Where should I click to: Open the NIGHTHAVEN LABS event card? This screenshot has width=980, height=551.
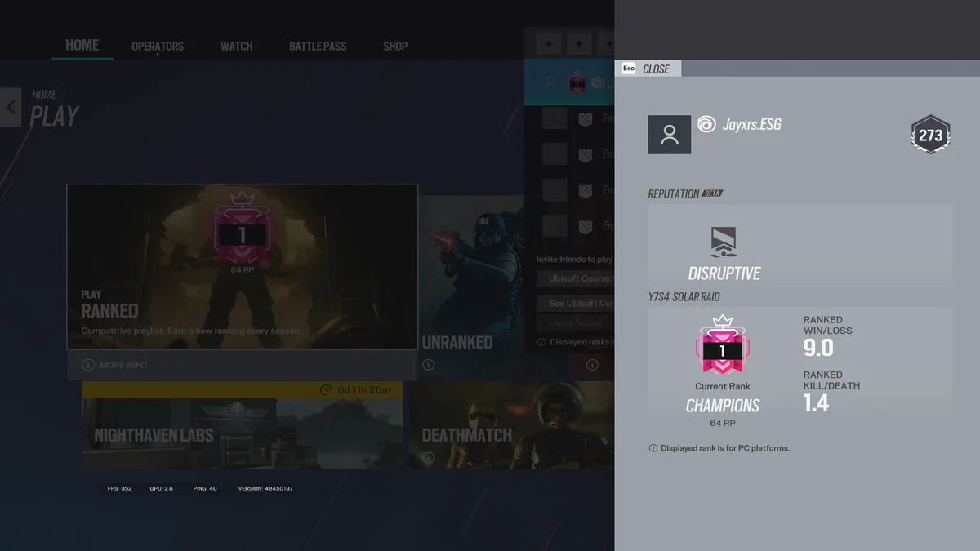point(242,425)
